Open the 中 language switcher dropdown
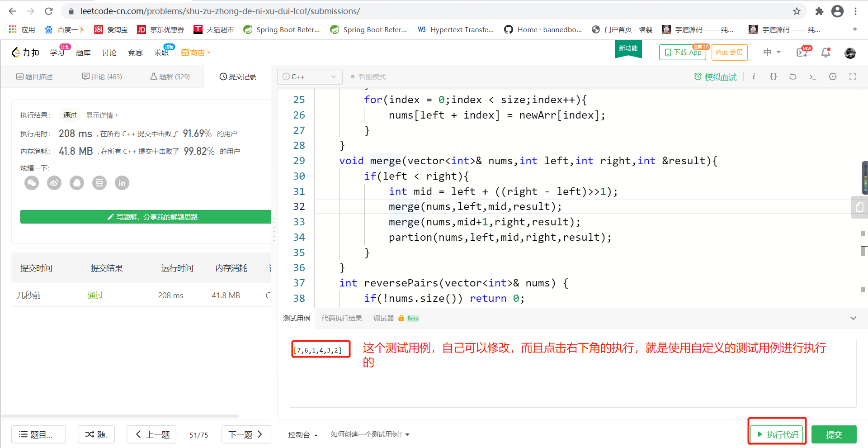This screenshot has width=868, height=448. pyautogui.click(x=772, y=52)
